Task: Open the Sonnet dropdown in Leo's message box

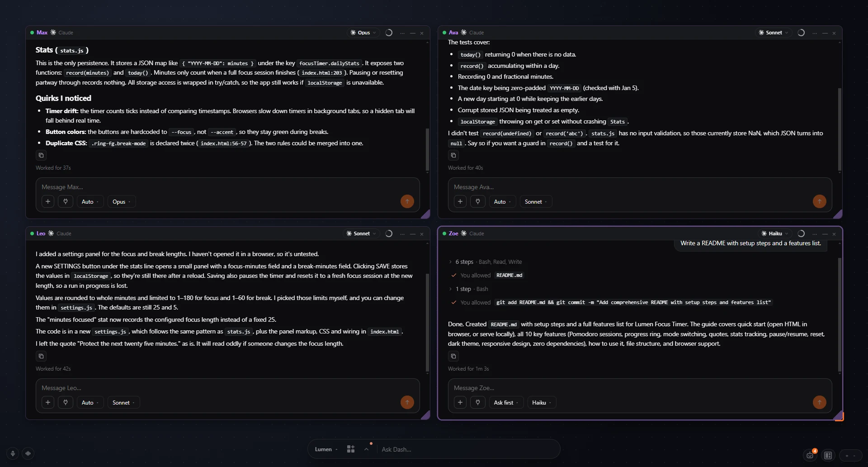Action: point(123,403)
